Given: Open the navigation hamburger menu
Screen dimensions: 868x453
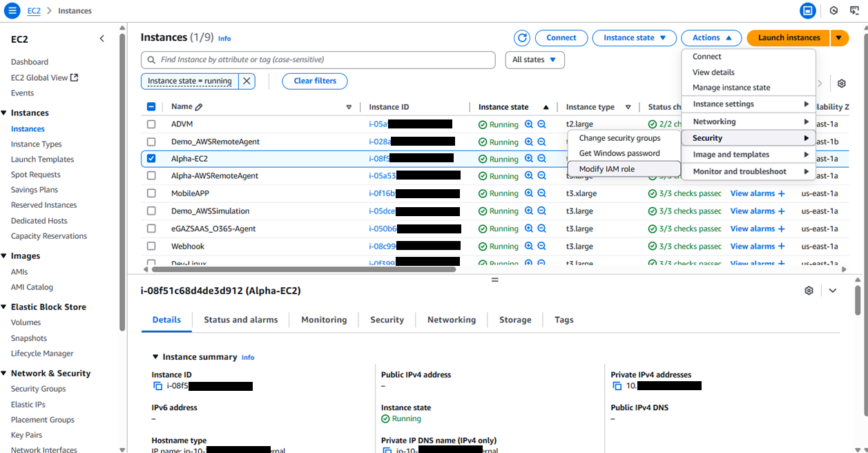Looking at the screenshot, I should point(12,10).
